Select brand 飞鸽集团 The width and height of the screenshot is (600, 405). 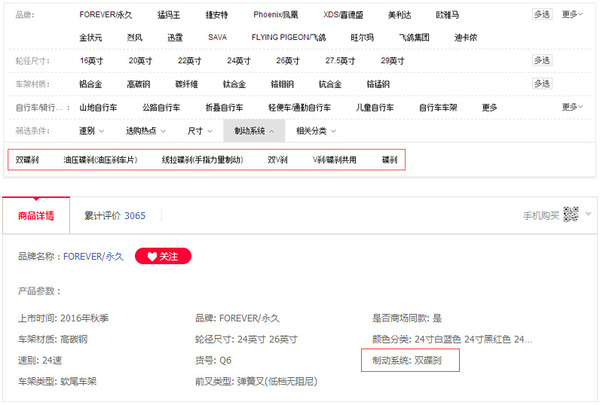click(x=414, y=37)
